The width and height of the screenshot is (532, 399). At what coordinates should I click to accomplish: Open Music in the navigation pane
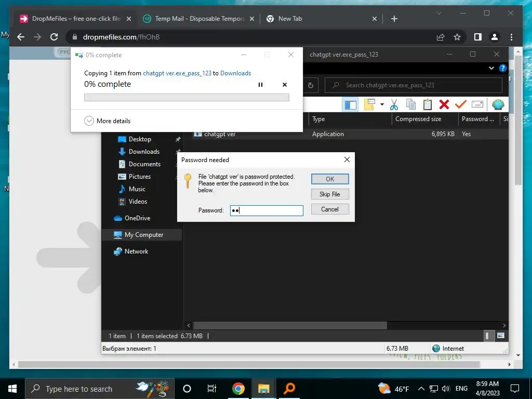(137, 189)
